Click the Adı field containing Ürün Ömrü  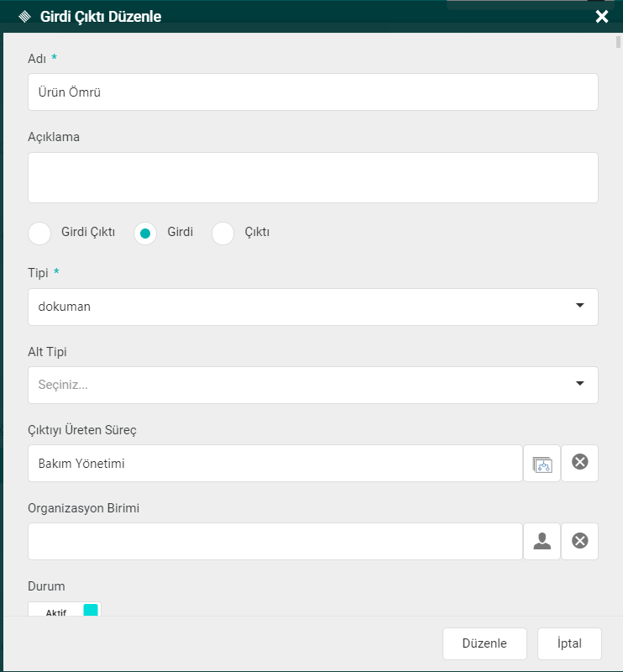click(x=312, y=92)
